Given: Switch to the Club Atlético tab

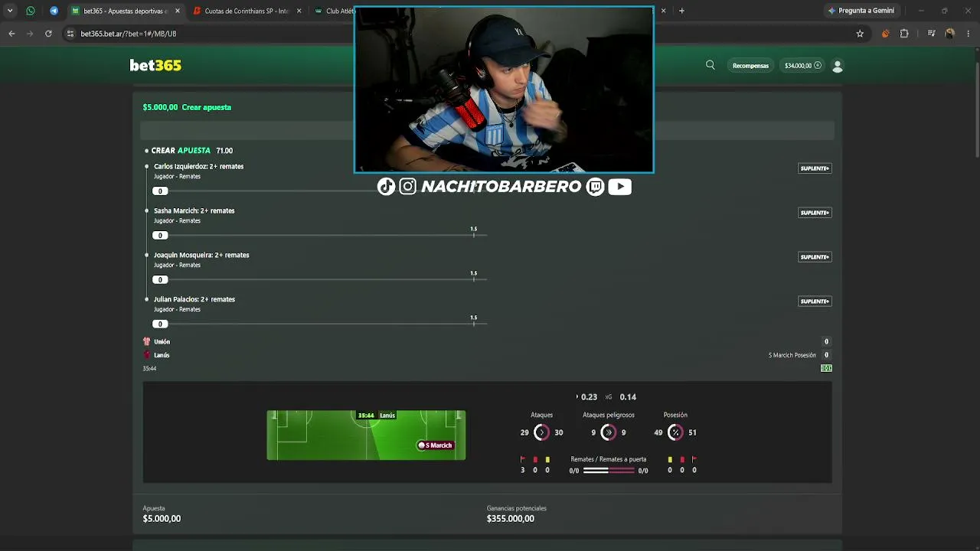Looking at the screenshot, I should pyautogui.click(x=333, y=11).
